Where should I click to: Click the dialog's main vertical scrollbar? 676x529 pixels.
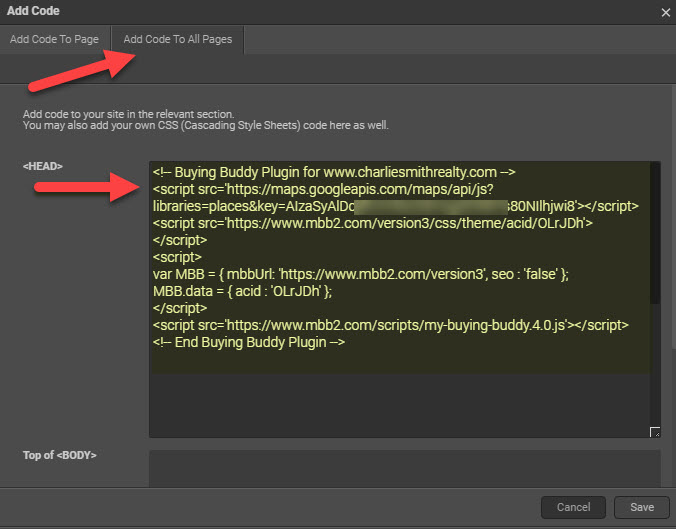click(673, 216)
